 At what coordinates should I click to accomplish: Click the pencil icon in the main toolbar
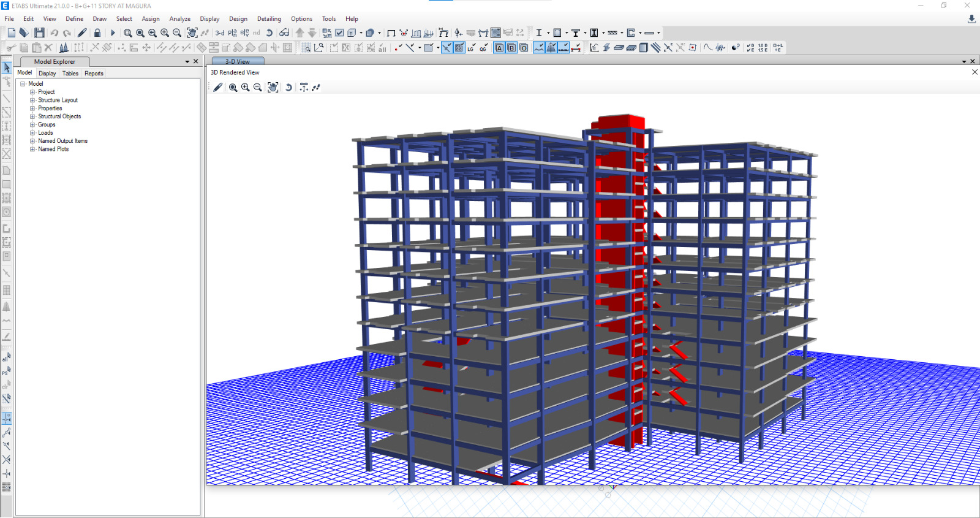coord(82,32)
